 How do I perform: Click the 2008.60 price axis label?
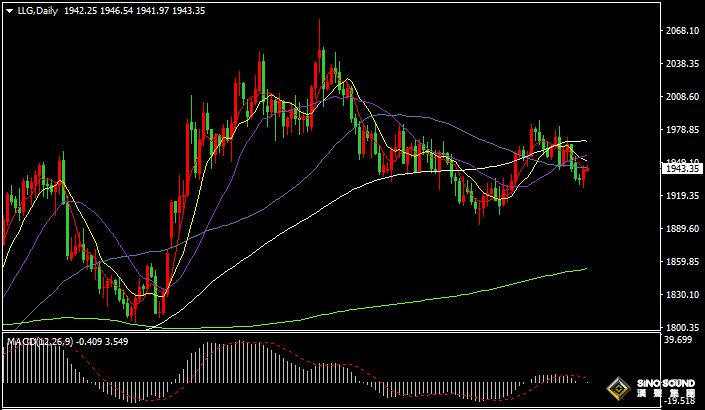(x=682, y=97)
